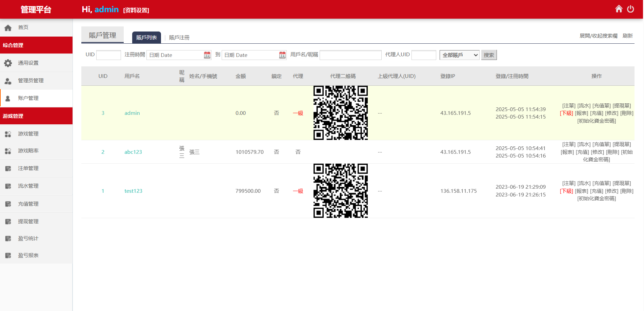Click the icon beside 游戏管理 menu entry
This screenshot has height=311, width=644.
(8, 134)
